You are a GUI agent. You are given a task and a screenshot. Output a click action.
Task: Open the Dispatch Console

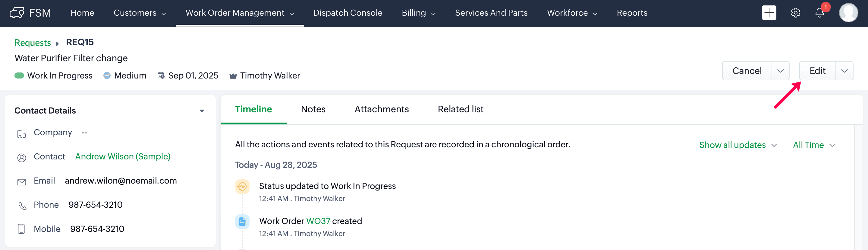[x=348, y=13]
